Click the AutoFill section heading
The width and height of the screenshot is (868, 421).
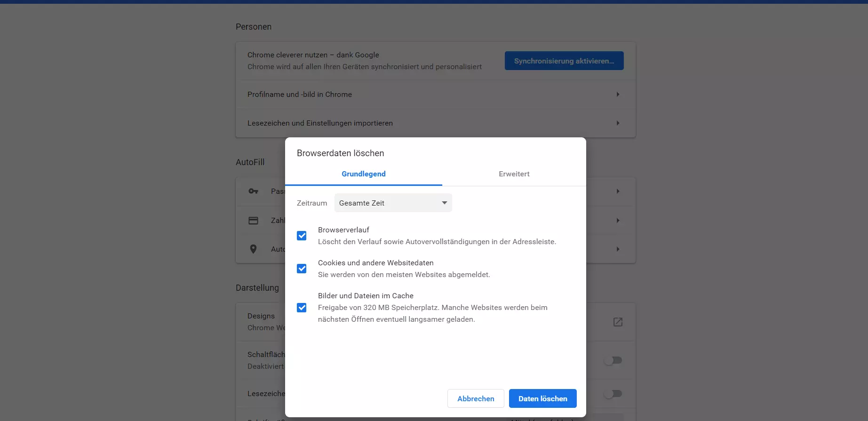(x=250, y=162)
